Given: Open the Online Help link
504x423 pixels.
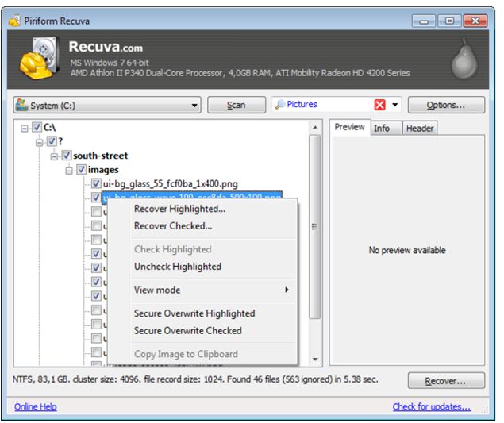Looking at the screenshot, I should [x=36, y=407].
